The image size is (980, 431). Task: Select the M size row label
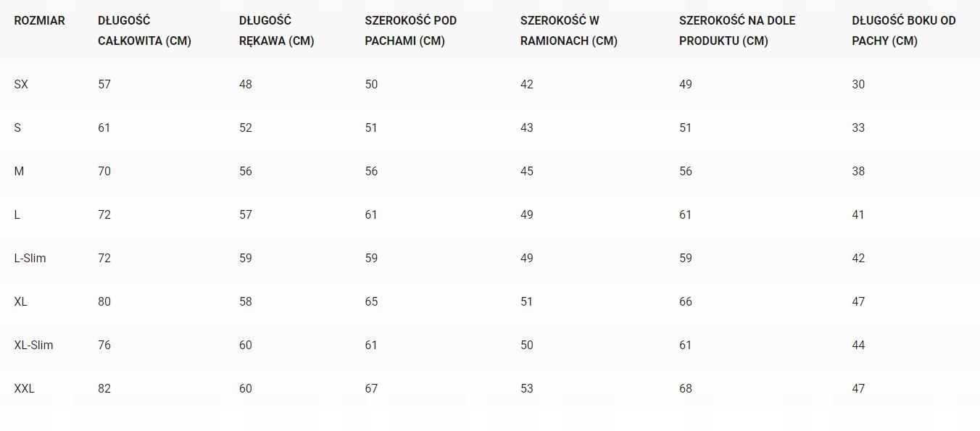click(19, 172)
